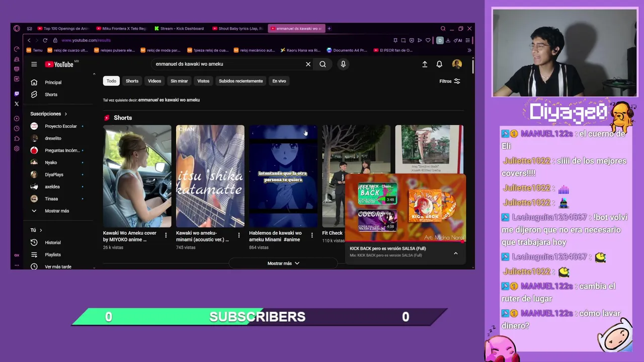Switch to Shout Baby lyrics tab
Image resolution: width=644 pixels, height=362 pixels.
coord(237,29)
